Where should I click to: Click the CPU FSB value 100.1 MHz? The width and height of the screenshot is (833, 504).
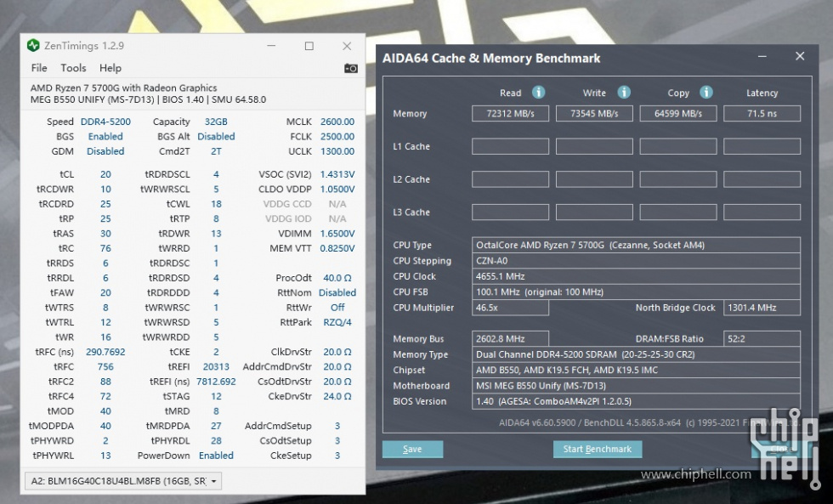[x=637, y=292]
